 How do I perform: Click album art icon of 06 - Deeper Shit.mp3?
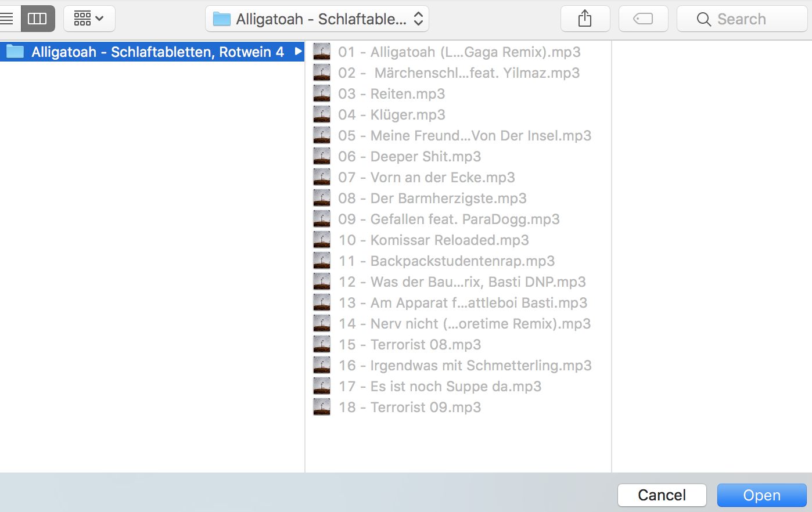point(322,156)
